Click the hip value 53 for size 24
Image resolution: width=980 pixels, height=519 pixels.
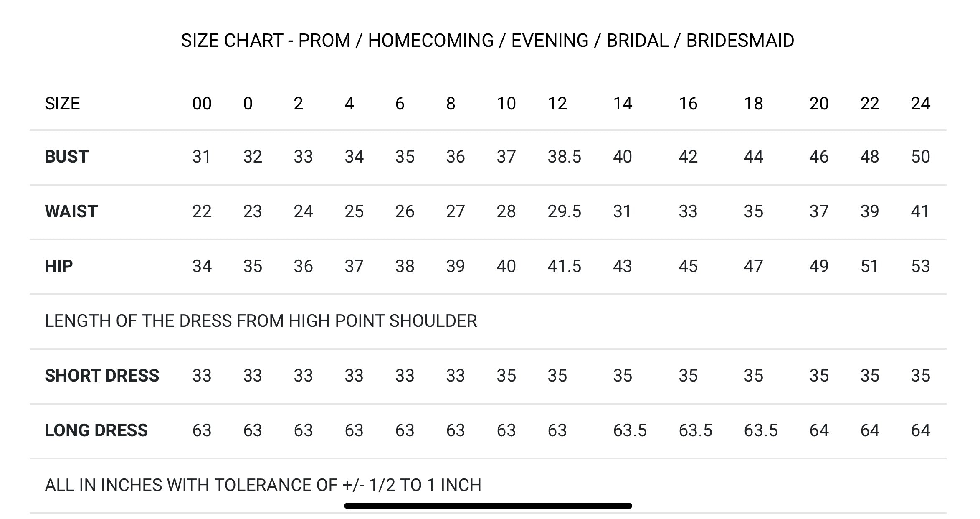tap(920, 266)
